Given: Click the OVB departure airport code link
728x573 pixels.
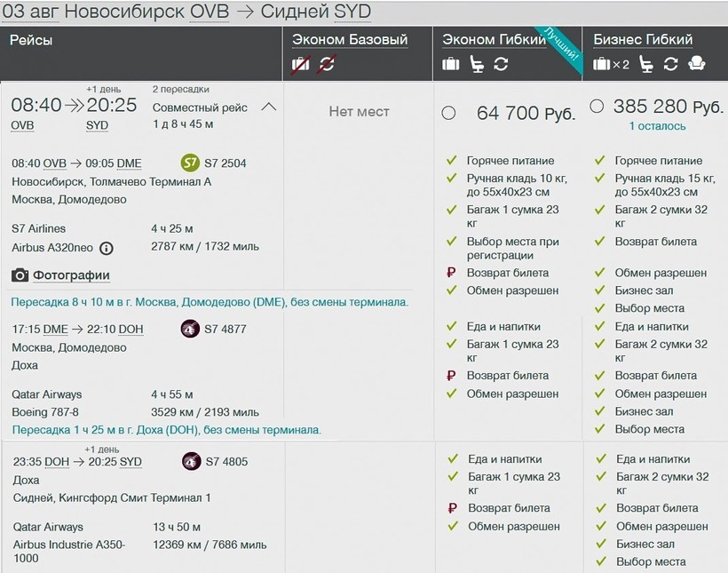Looking at the screenshot, I should (x=22, y=125).
